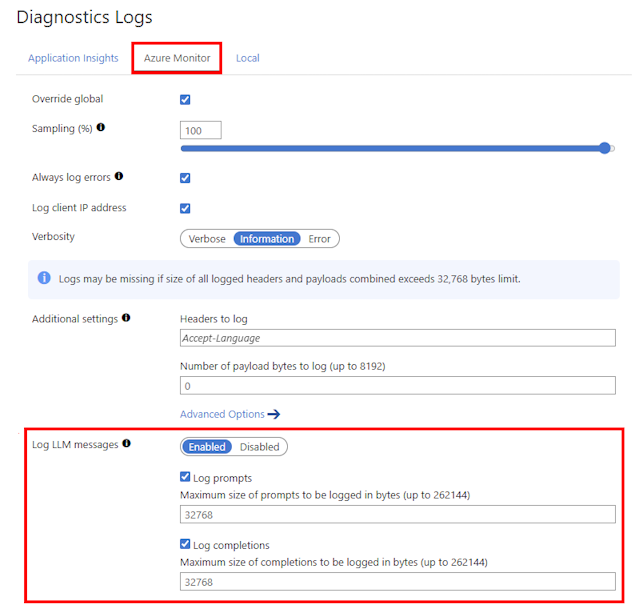Click the Number of payload bytes field
The height and width of the screenshot is (609, 635).
(397, 386)
